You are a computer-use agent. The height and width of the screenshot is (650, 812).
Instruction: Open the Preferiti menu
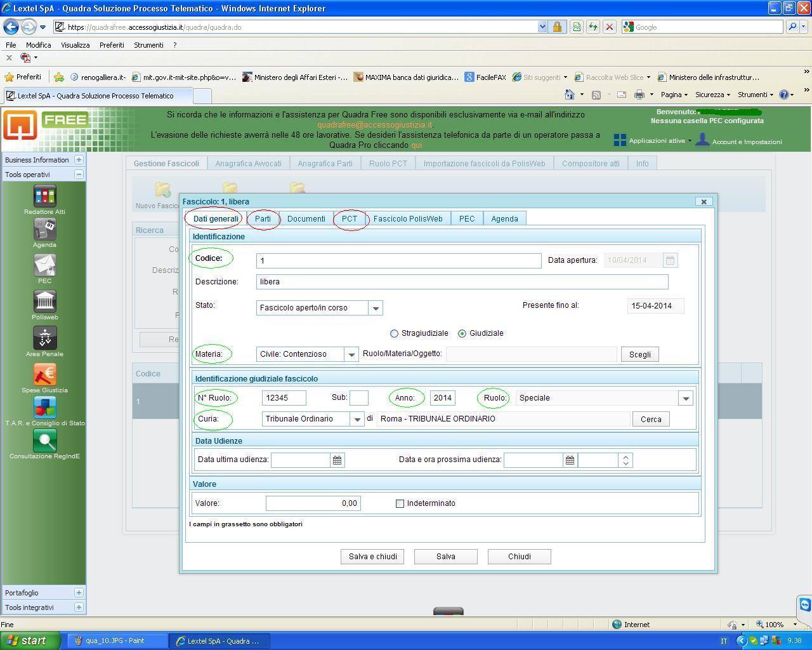112,45
